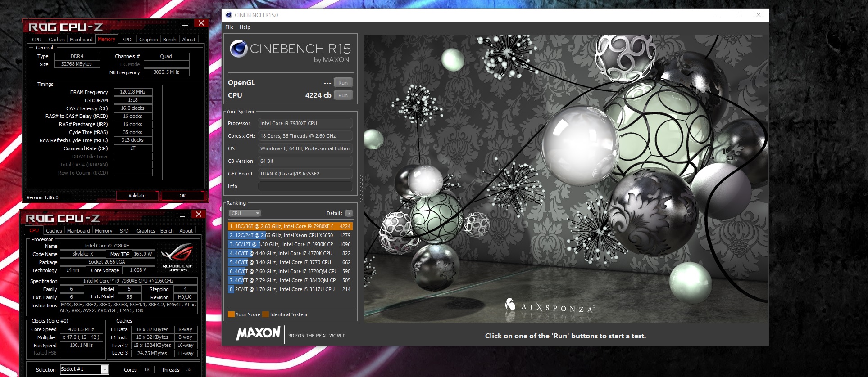Viewport: 868px width, 377px height.
Task: Select the i7-3770 ranking row
Action: (x=290, y=262)
